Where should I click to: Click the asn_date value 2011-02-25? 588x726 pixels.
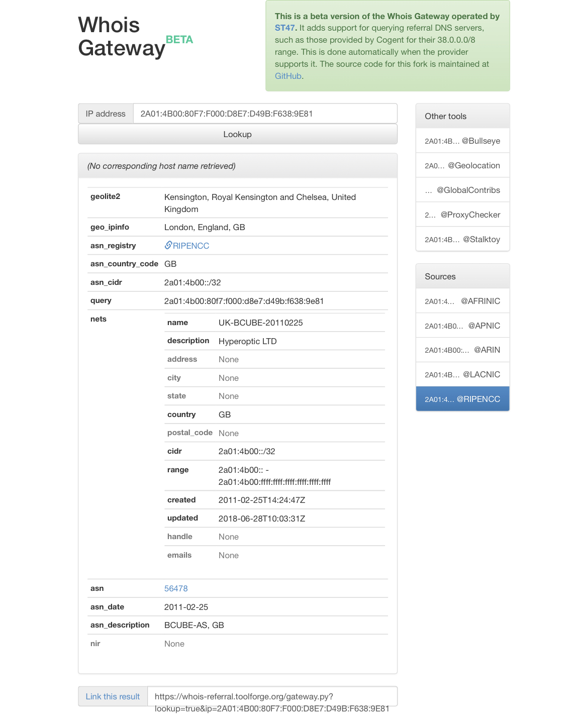(x=186, y=607)
